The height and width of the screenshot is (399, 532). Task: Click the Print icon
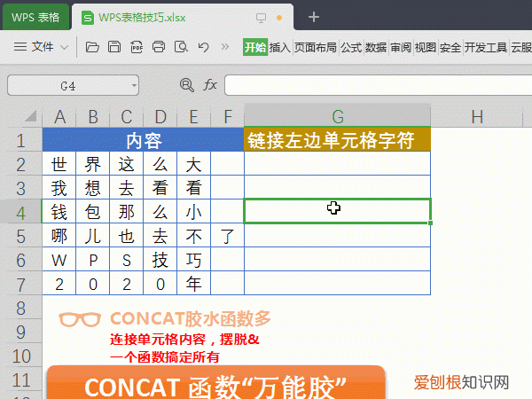[x=159, y=47]
